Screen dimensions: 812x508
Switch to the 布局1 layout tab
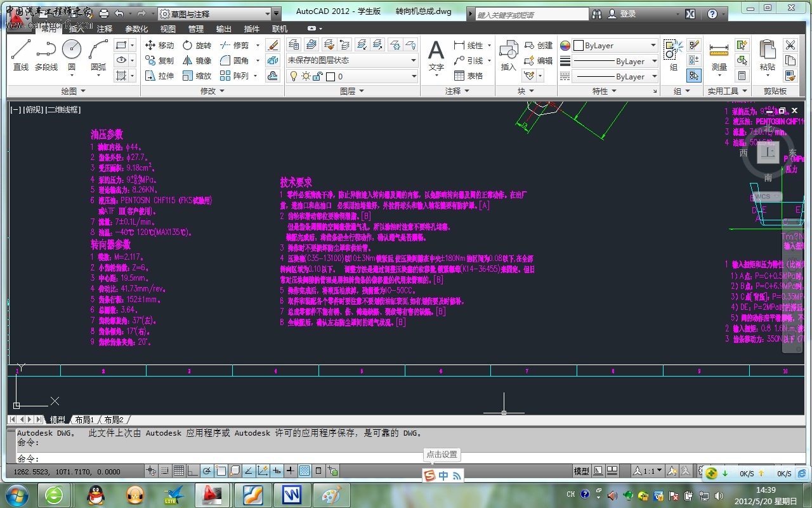click(x=84, y=420)
